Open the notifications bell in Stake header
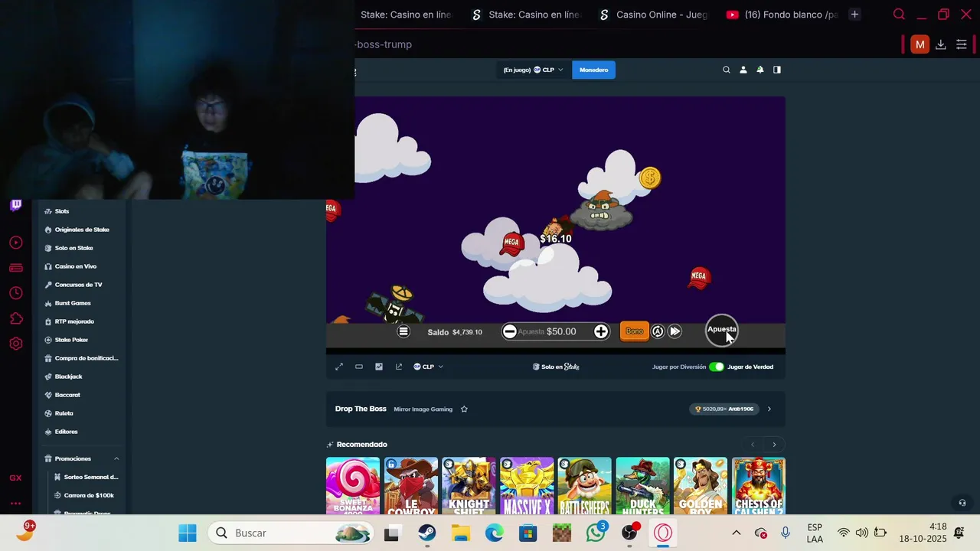The image size is (980, 551). pos(759,70)
